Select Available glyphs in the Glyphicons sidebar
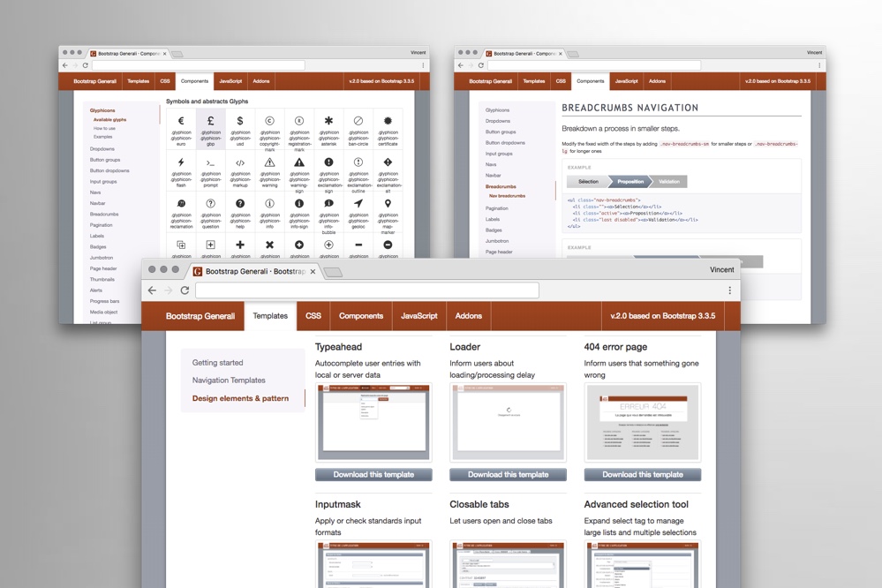Viewport: 882px width, 588px height. [109, 120]
